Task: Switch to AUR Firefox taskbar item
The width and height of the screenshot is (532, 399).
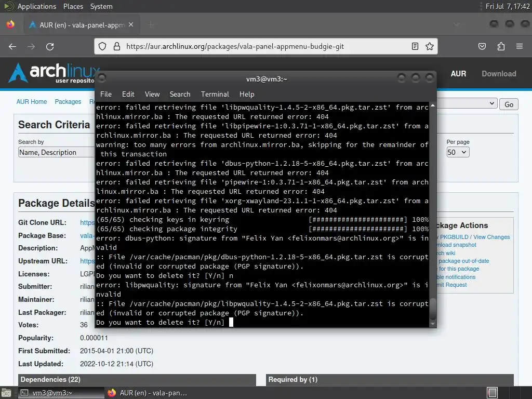Action: [x=147, y=393]
